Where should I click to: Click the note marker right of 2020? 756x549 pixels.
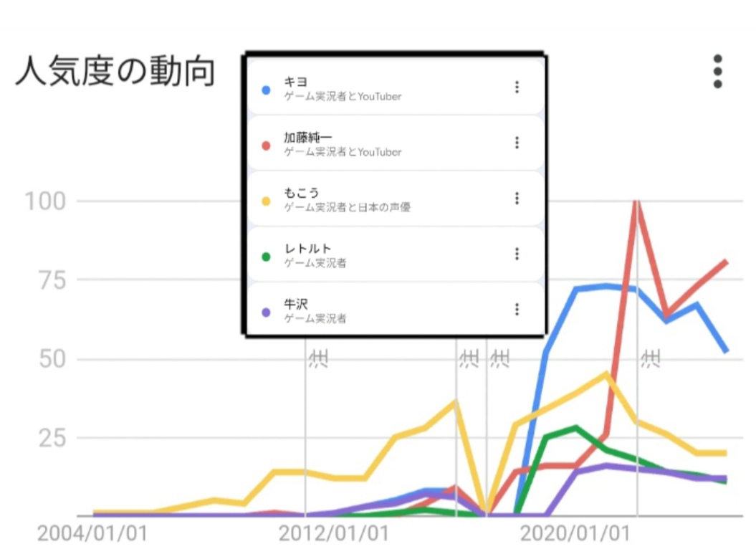click(651, 359)
